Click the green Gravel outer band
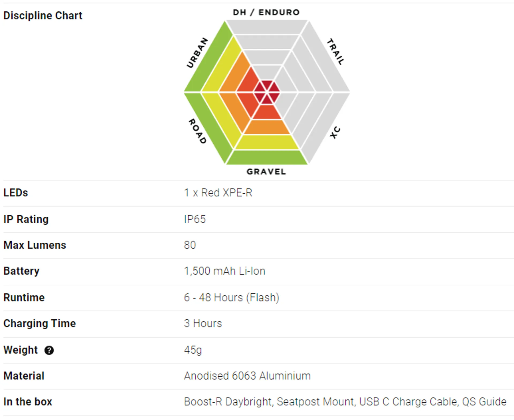The height and width of the screenshot is (420, 514). [x=267, y=157]
